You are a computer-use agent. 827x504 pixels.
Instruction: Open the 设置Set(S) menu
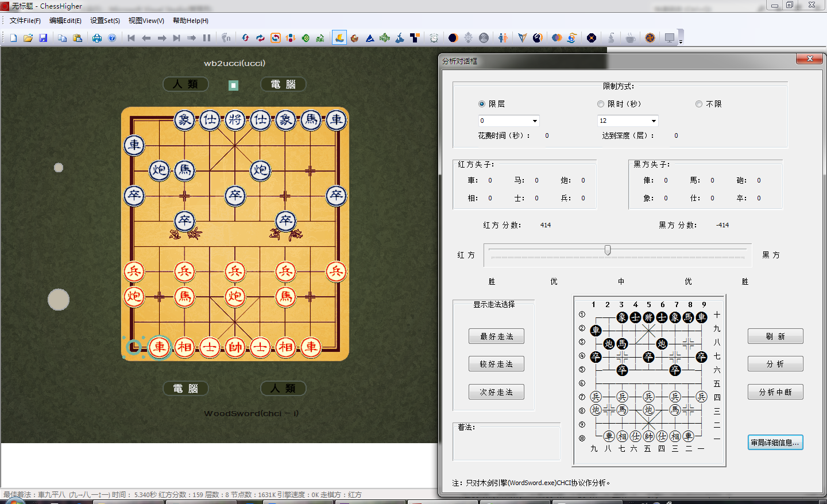(105, 21)
